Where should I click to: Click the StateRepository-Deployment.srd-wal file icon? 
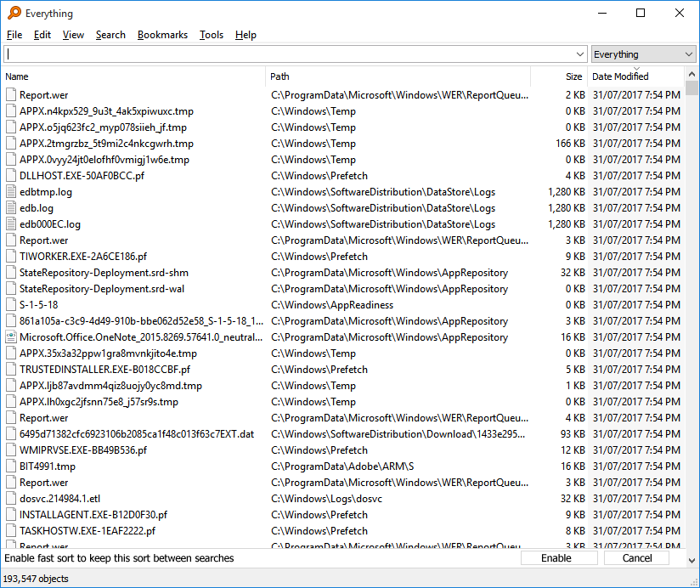(x=11, y=289)
